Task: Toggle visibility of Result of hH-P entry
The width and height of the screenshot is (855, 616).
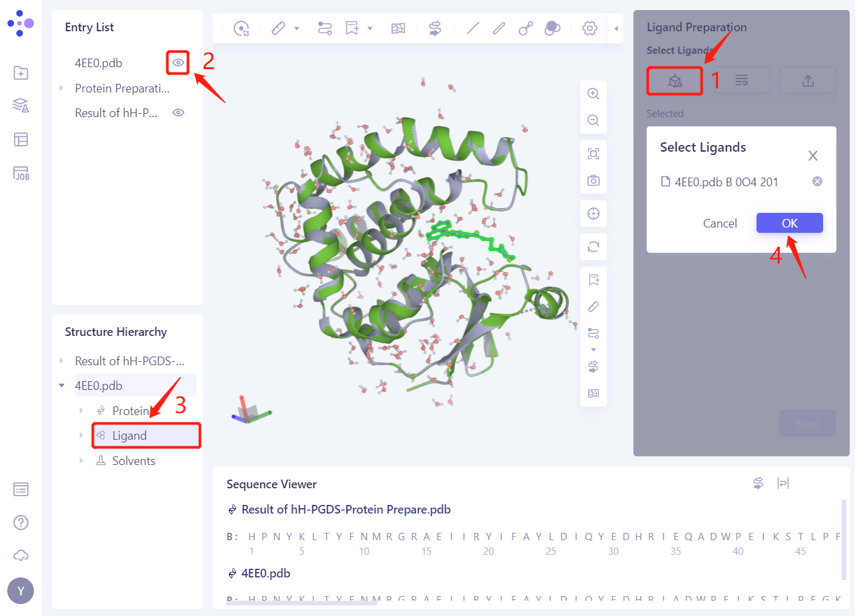Action: coord(178,113)
